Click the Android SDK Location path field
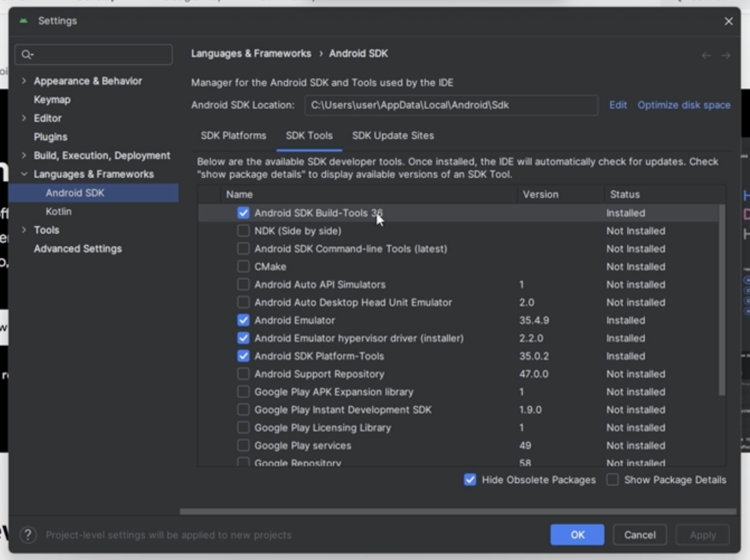Screen dimensions: 750x560 (x=451, y=105)
